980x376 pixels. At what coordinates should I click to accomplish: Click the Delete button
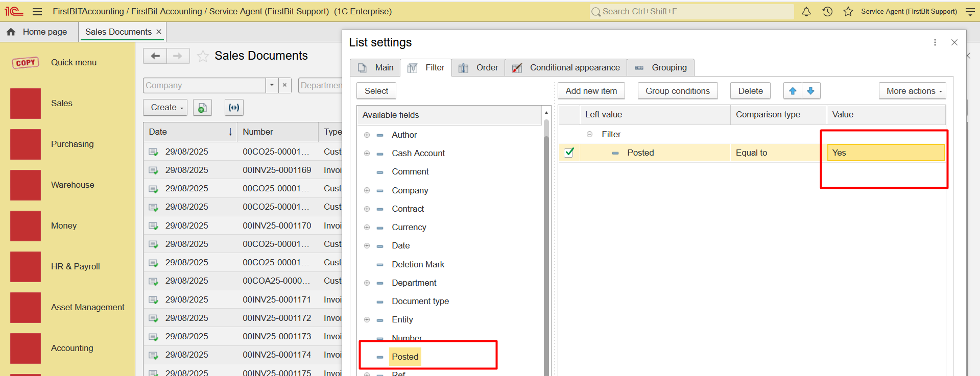pyautogui.click(x=751, y=91)
